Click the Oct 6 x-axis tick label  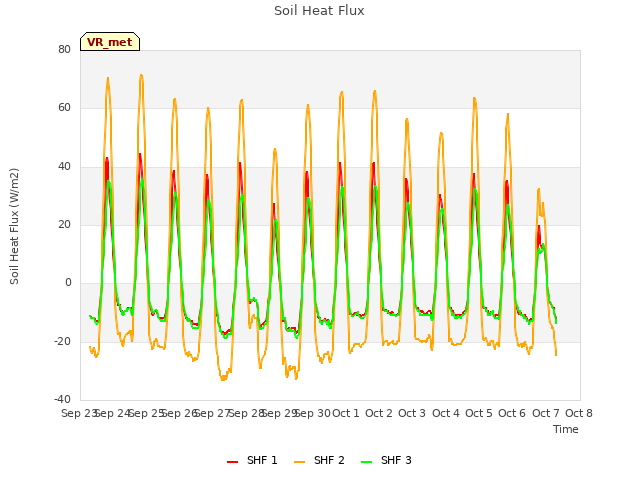pos(512,413)
